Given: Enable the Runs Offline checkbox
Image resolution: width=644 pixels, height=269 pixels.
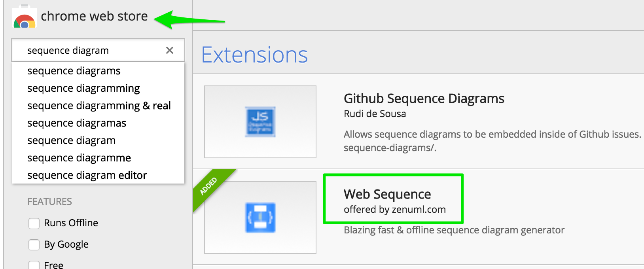Looking at the screenshot, I should click(x=34, y=223).
